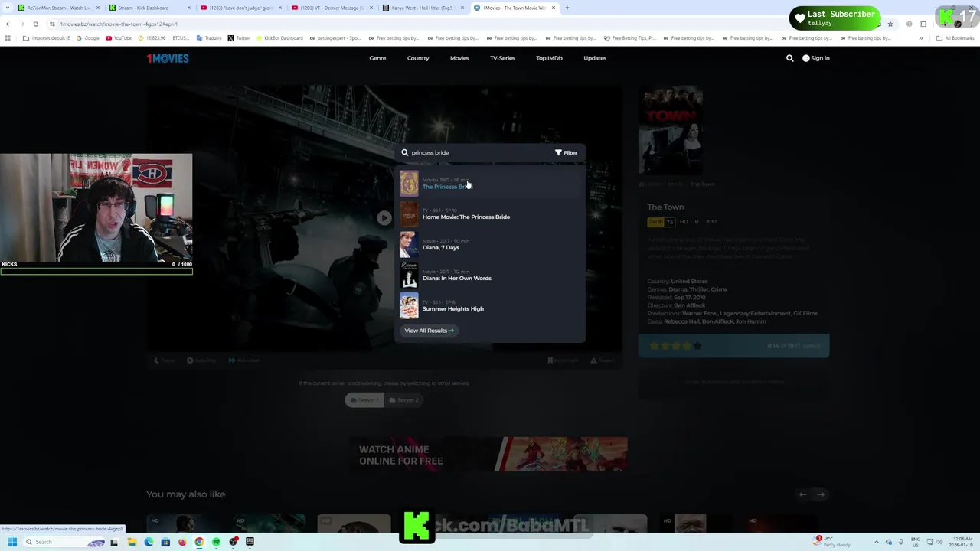The image size is (980, 551).
Task: Click the video player play button
Action: pos(384,218)
